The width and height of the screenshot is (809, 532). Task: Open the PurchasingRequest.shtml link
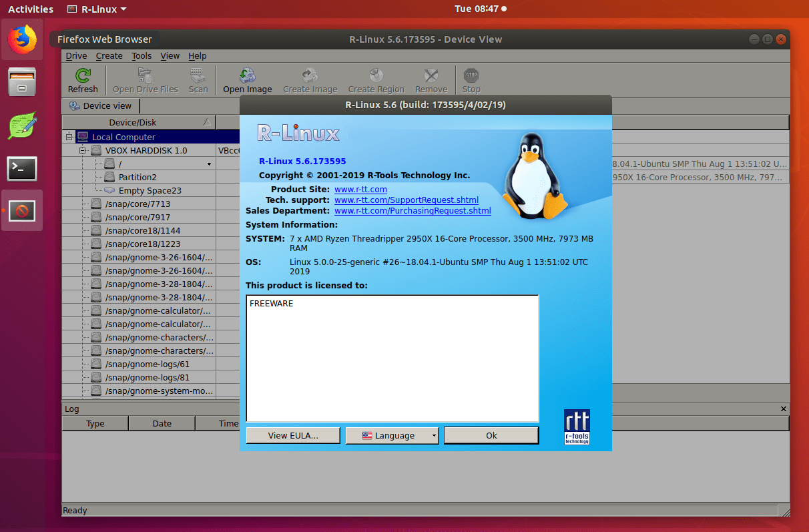[413, 211]
